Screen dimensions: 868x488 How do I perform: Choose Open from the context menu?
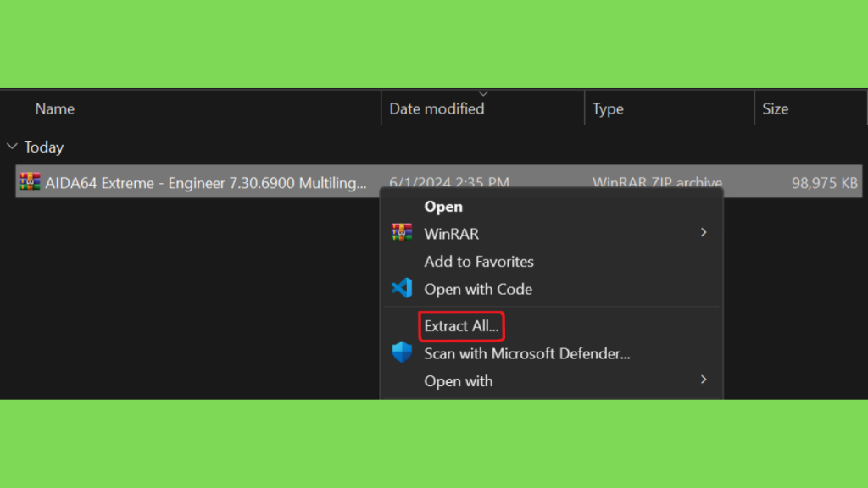[x=443, y=207]
